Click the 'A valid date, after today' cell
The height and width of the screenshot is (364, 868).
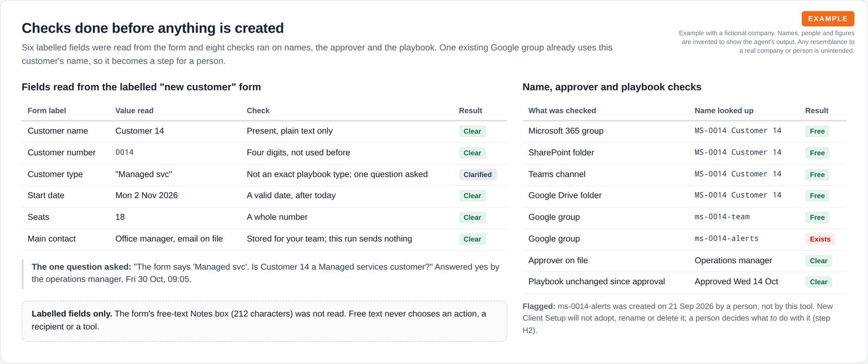tap(291, 195)
